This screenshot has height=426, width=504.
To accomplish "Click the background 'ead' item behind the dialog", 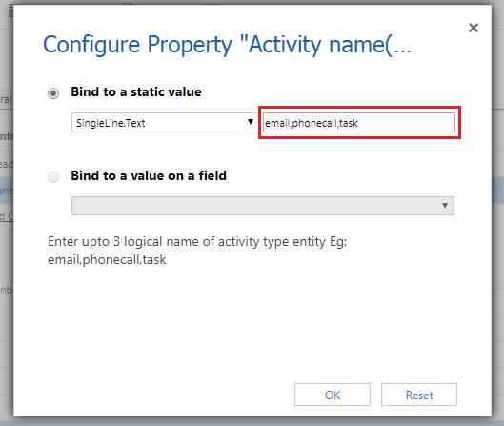I will [7, 164].
